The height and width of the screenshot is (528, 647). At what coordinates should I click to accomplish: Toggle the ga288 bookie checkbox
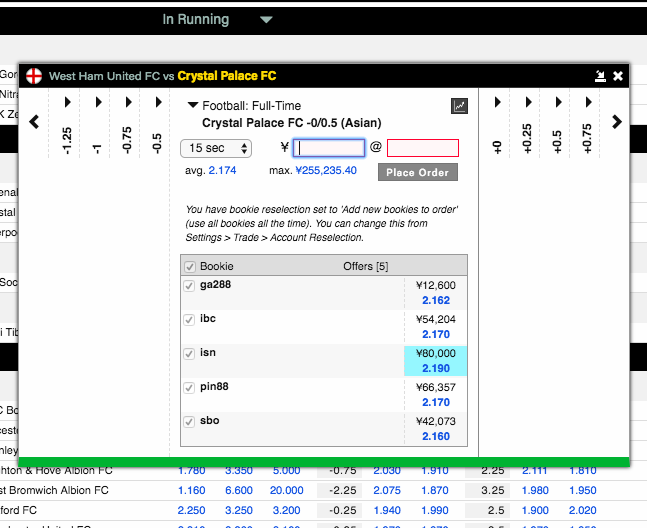tap(189, 286)
